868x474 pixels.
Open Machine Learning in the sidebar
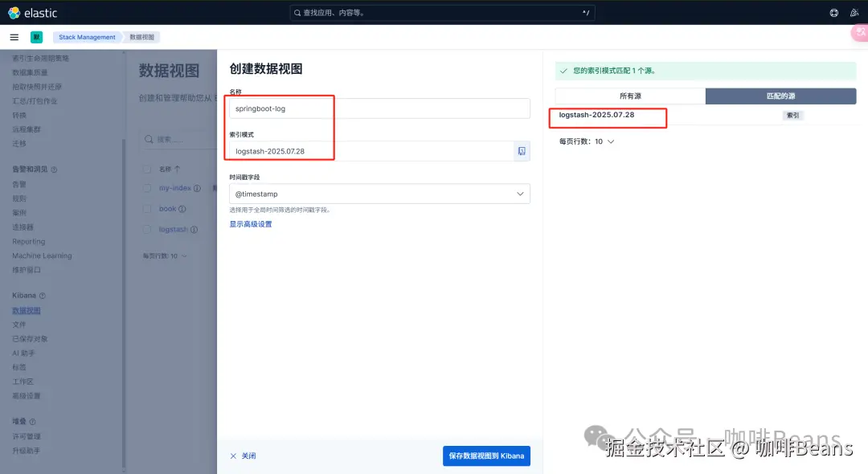(42, 256)
